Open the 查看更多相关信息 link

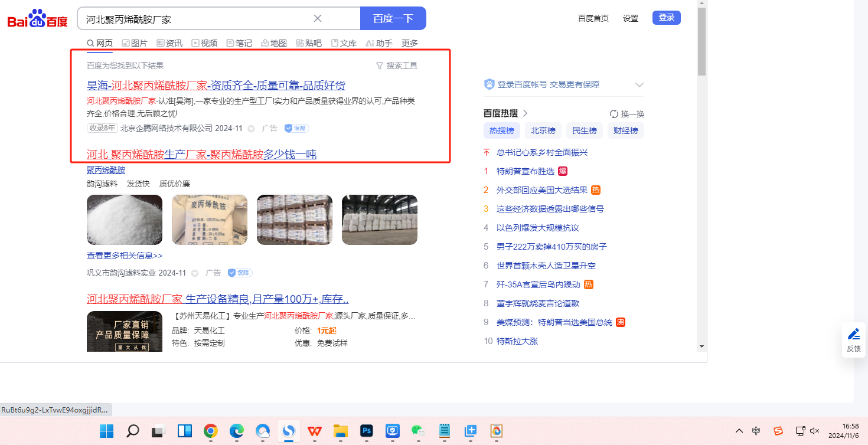[125, 256]
